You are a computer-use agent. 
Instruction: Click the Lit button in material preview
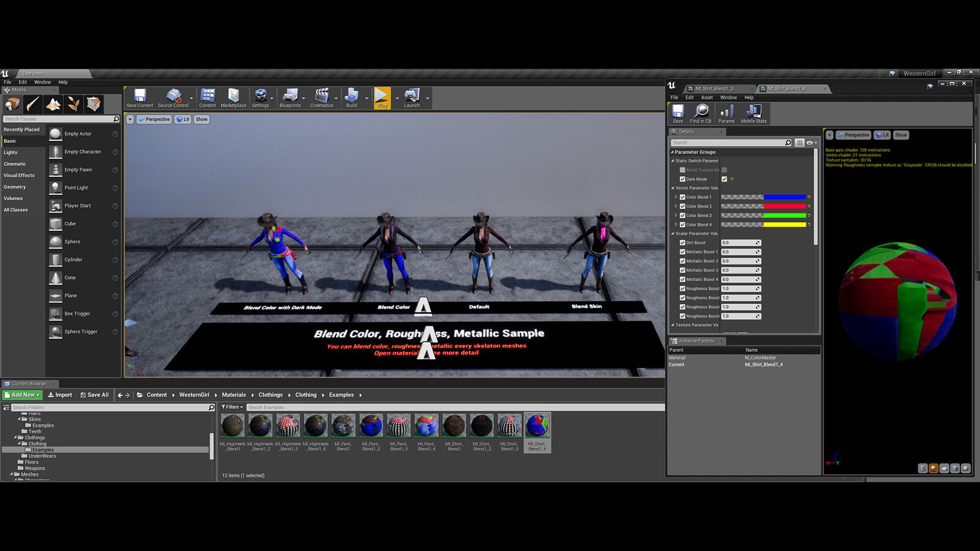882,135
